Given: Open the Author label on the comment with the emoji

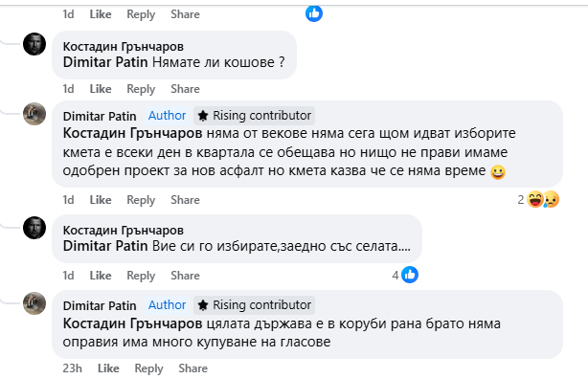Looking at the screenshot, I should (x=167, y=116).
